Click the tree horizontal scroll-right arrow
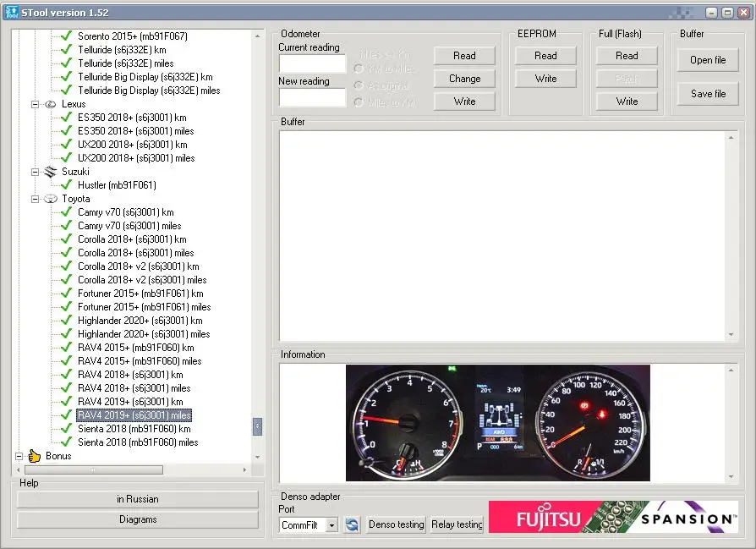756x549 pixels. coord(244,469)
